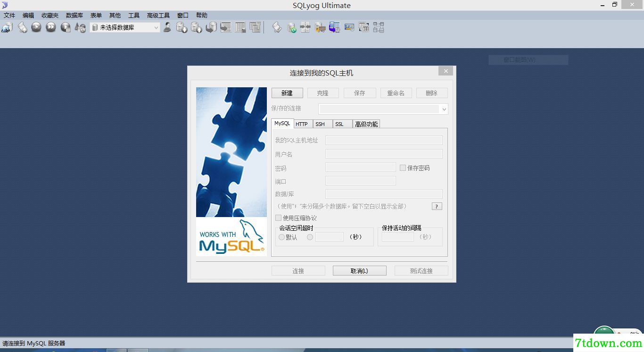Screen dimensions: 644x352
Task: Click the 重命名 button
Action: pyautogui.click(x=396, y=93)
